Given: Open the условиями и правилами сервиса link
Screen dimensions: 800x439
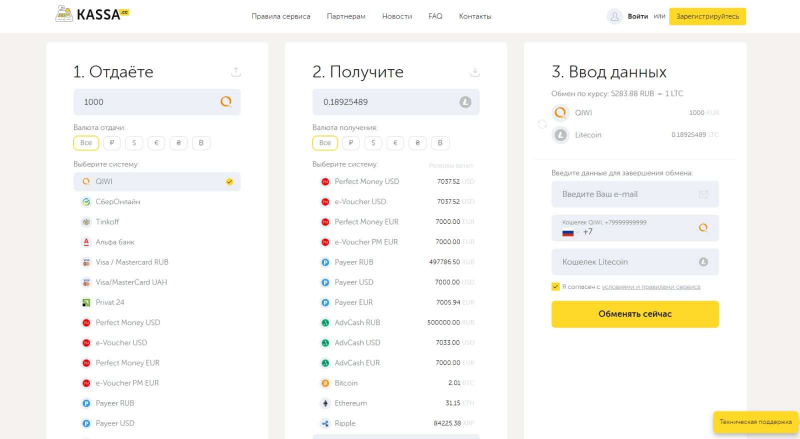Looking at the screenshot, I should point(651,287).
